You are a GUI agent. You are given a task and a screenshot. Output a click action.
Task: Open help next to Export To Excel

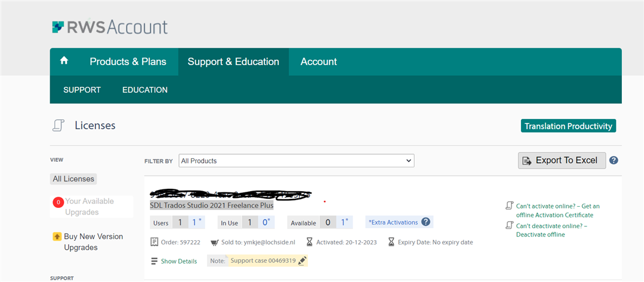pyautogui.click(x=614, y=160)
